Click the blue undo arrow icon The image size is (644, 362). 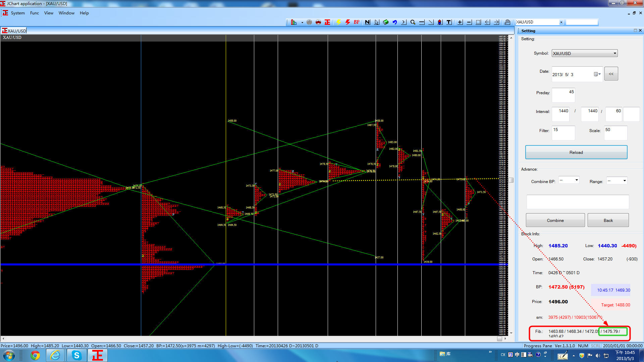(395, 22)
